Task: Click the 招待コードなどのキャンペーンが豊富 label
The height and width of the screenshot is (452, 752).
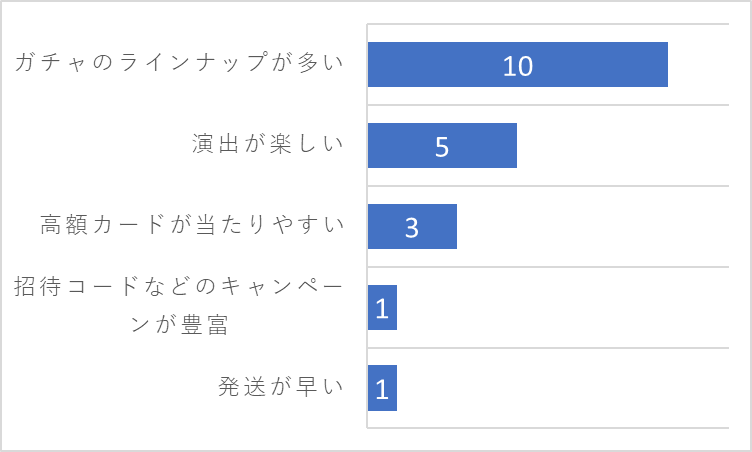Action: tap(179, 305)
